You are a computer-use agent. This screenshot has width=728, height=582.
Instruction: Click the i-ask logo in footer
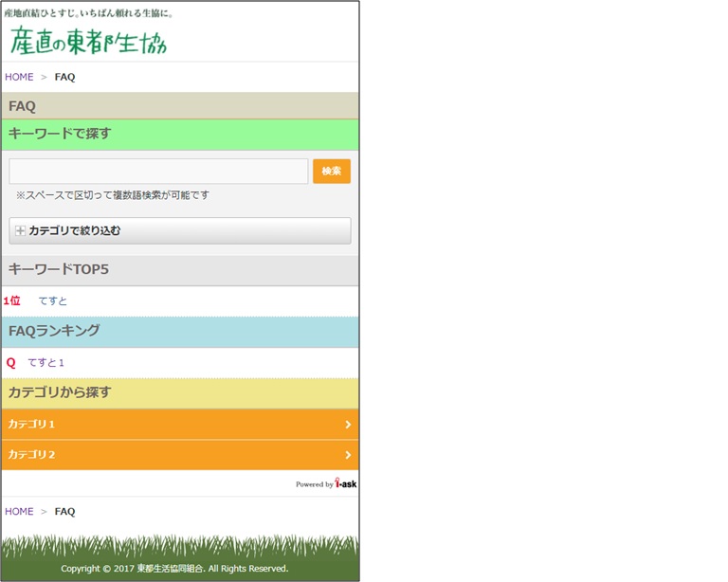345,483
